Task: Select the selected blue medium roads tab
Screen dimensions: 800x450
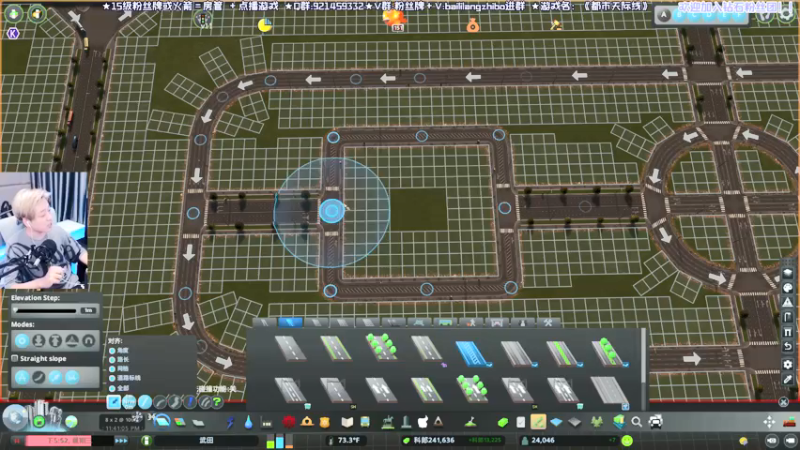Action: pyautogui.click(x=290, y=322)
